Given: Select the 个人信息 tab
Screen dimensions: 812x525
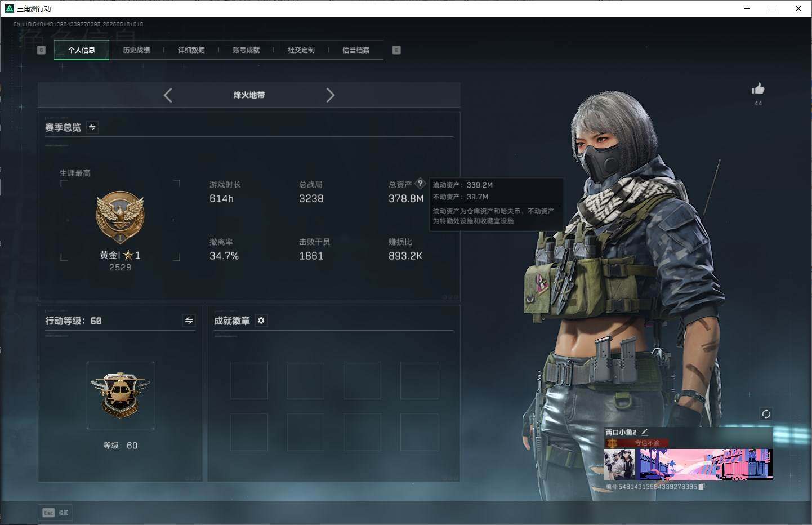Looking at the screenshot, I should (x=82, y=50).
